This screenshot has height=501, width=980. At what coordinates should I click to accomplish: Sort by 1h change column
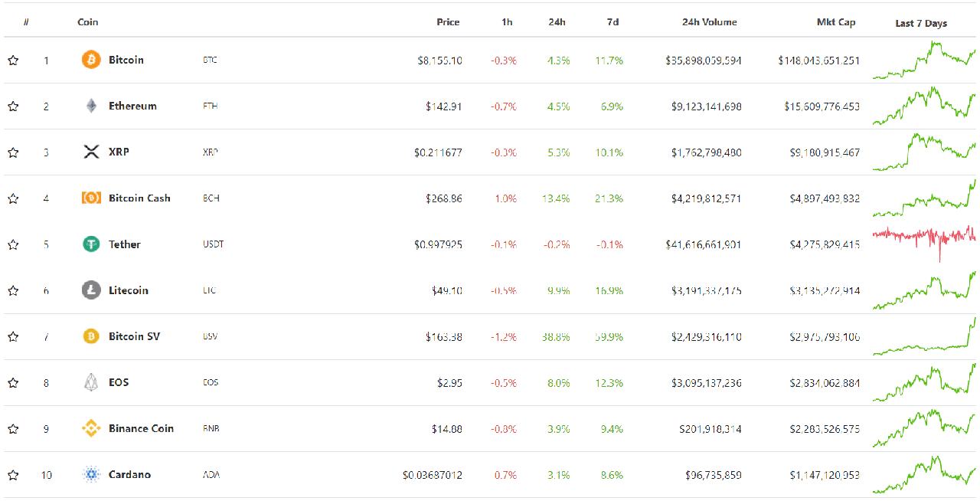pyautogui.click(x=507, y=22)
